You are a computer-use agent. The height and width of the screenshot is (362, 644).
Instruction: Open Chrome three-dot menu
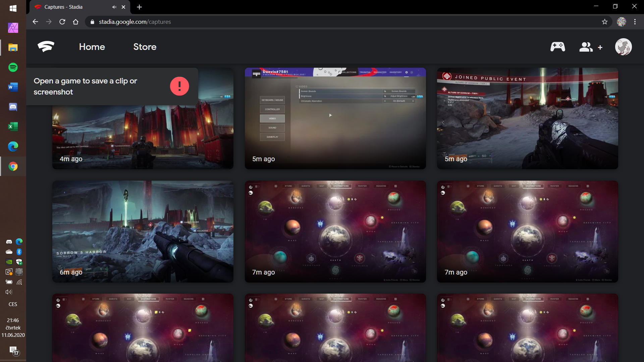pos(635,22)
